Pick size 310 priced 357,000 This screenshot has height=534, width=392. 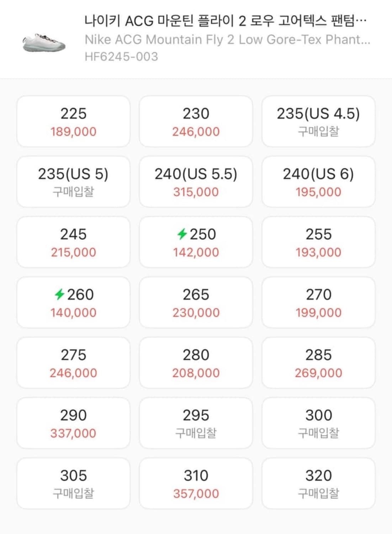tap(196, 483)
